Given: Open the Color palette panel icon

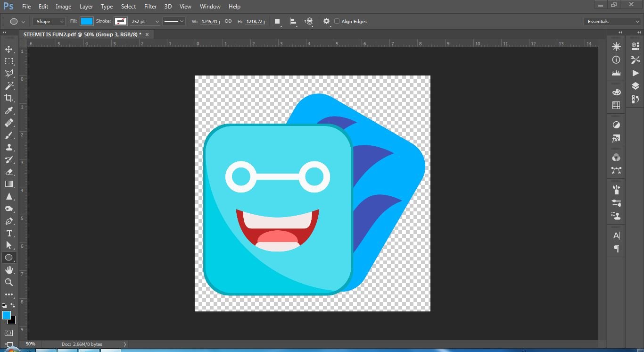Looking at the screenshot, I should (x=616, y=92).
